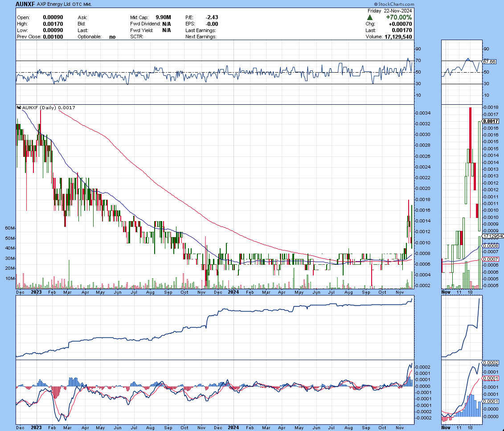
Task: Click the Fwd Dividend: label
Action: 145,24
